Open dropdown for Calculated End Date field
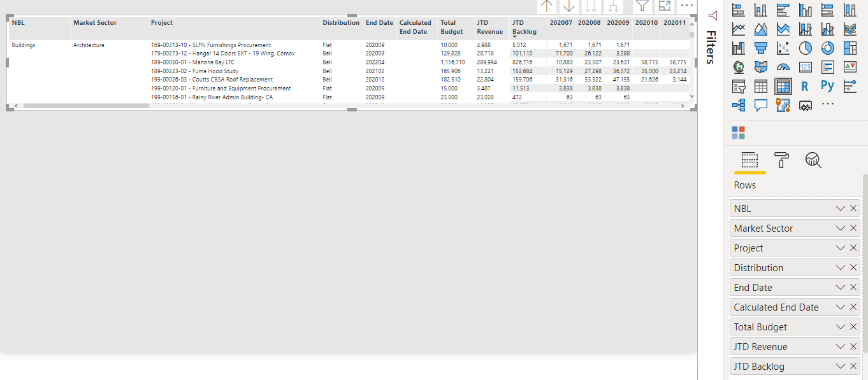 pos(841,307)
